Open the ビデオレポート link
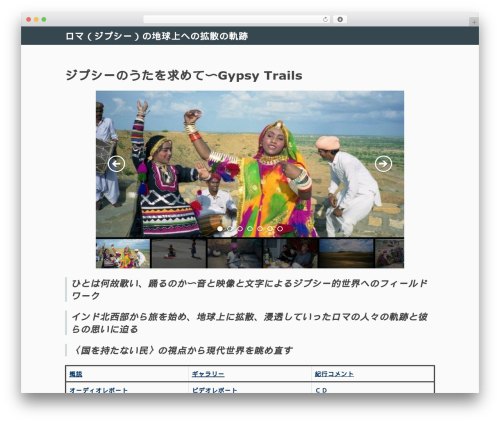 214,390
